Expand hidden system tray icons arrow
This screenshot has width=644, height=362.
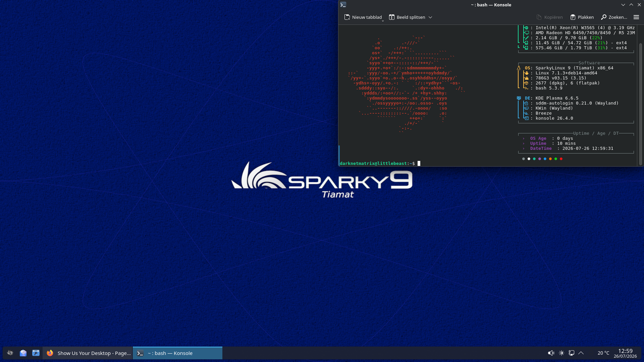pos(581,353)
